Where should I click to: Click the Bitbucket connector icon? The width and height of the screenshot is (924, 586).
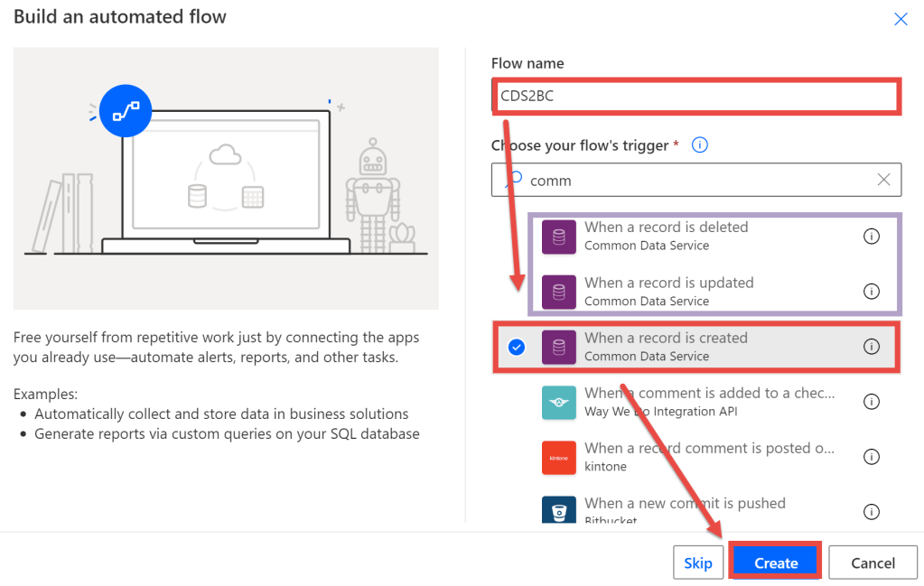coord(558,511)
